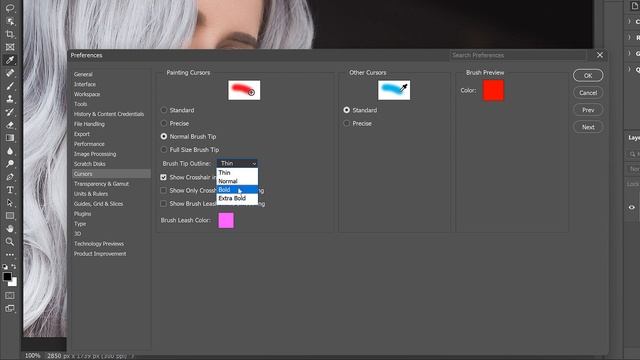Select the Rectangle shape tool
640x360 pixels.
pos(10,216)
